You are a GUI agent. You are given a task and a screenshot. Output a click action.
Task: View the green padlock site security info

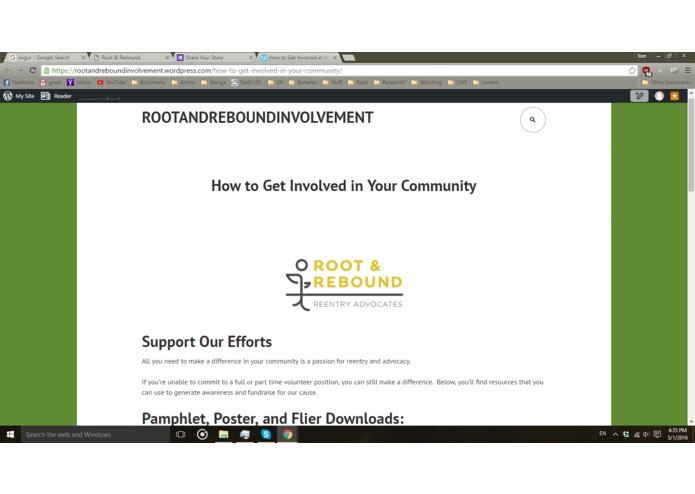[47, 70]
